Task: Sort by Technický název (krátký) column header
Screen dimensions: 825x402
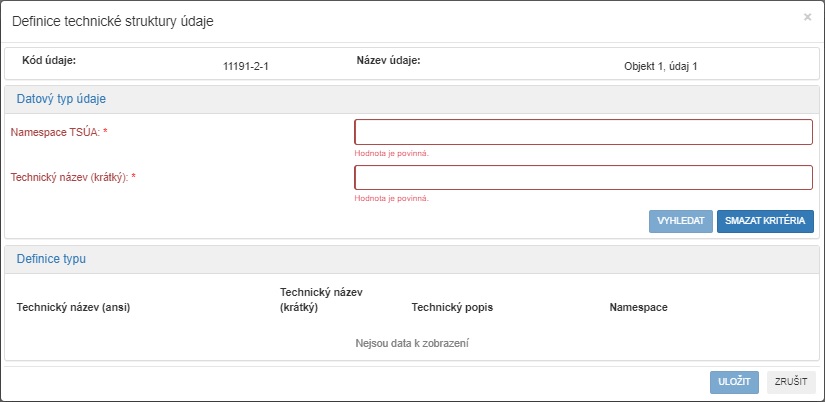Action: [320, 299]
